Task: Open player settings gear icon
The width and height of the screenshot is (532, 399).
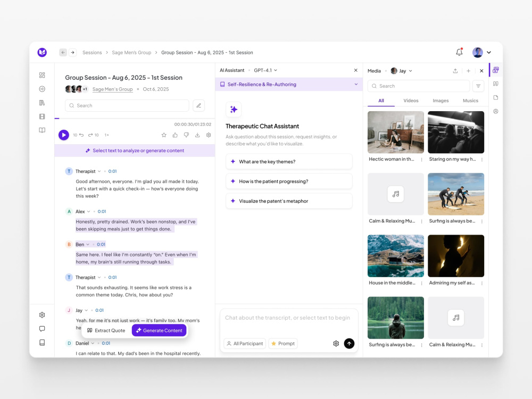Action: point(209,135)
